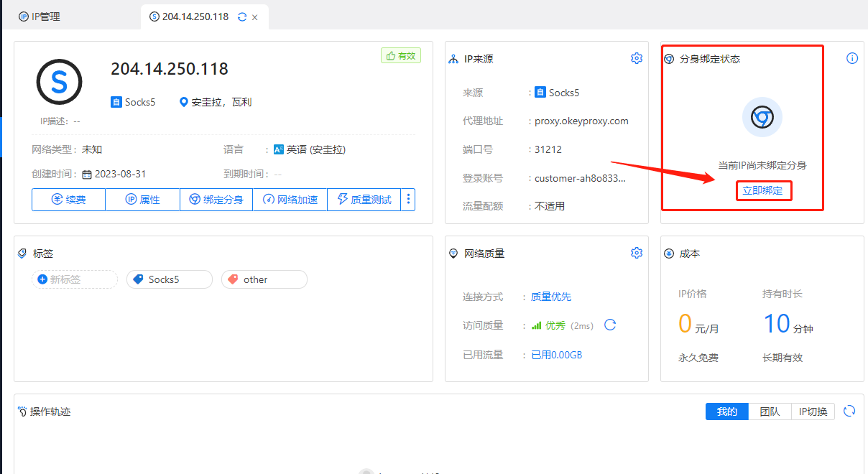
Task: Start 质量测试 from the action bar
Action: coord(364,200)
